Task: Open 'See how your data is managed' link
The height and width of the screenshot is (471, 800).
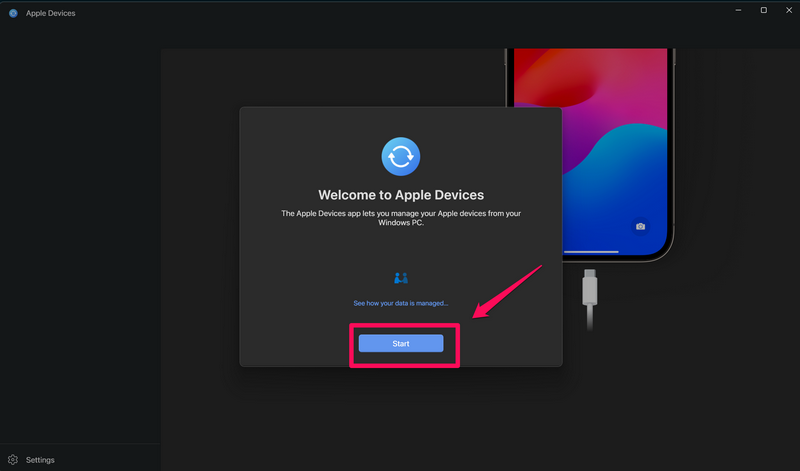Action: (401, 303)
